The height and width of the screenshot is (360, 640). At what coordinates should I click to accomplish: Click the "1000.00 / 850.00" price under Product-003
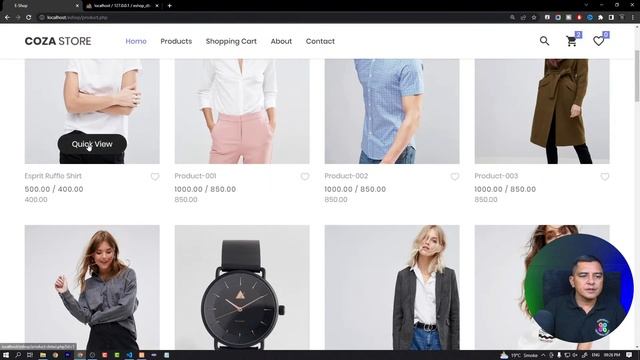(505, 189)
